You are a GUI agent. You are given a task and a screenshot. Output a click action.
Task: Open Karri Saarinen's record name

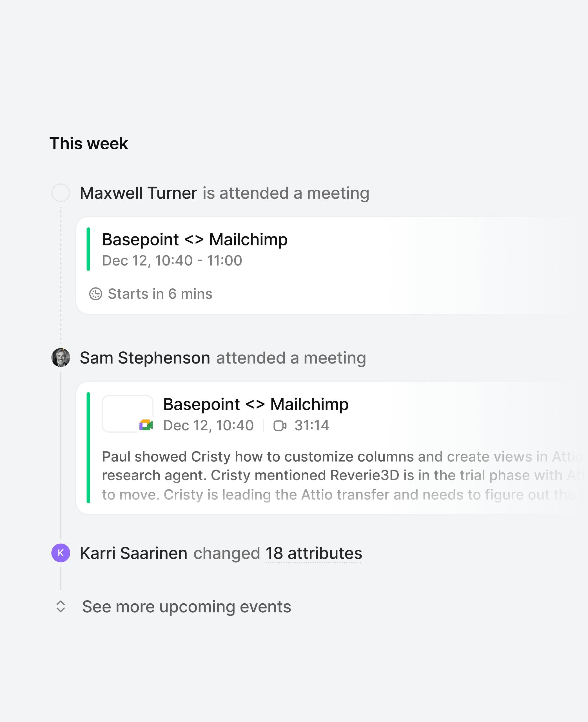click(133, 553)
